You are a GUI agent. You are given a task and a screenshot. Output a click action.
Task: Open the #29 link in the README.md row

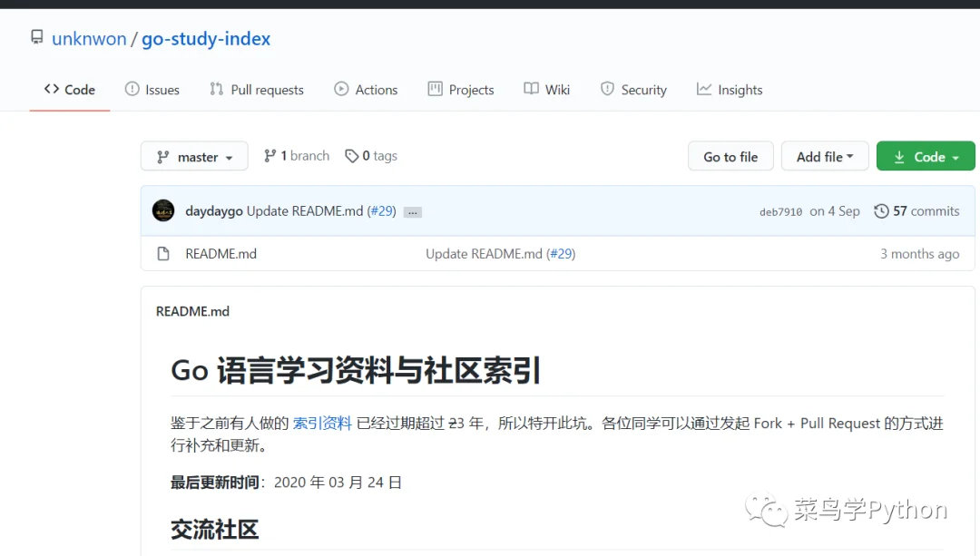(561, 254)
